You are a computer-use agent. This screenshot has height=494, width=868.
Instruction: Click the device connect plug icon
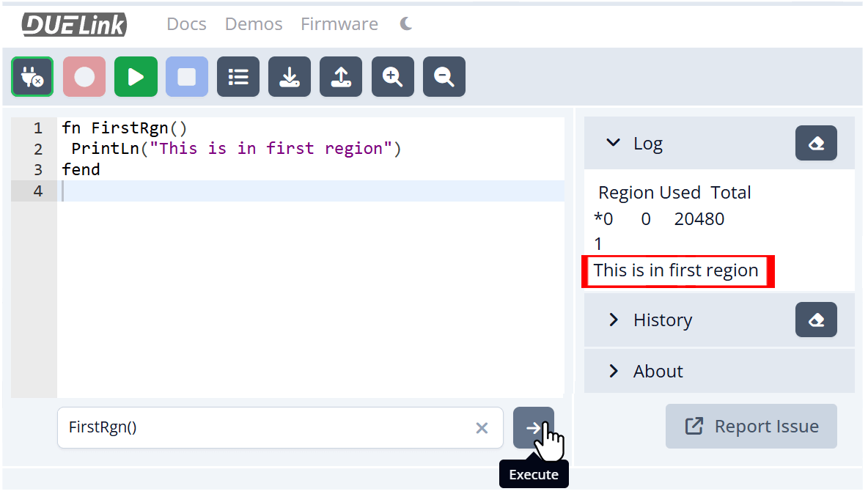point(32,77)
